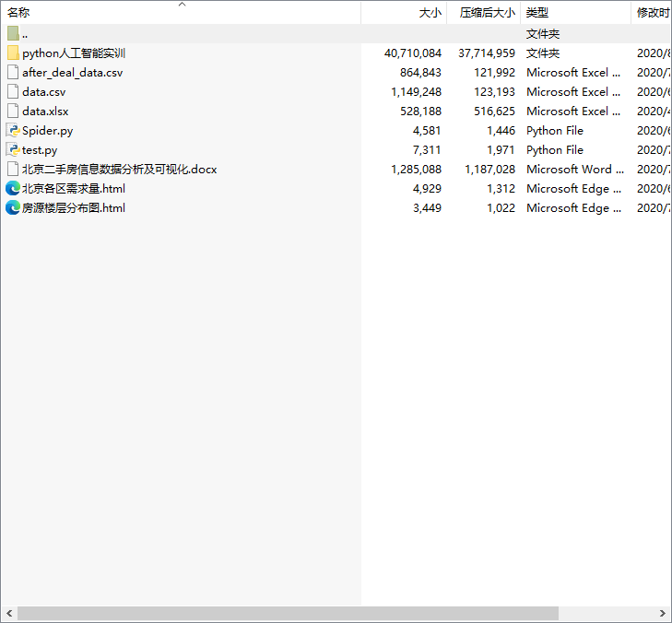672x623 pixels.
Task: Select the Spider.py file name
Action: 48,131
